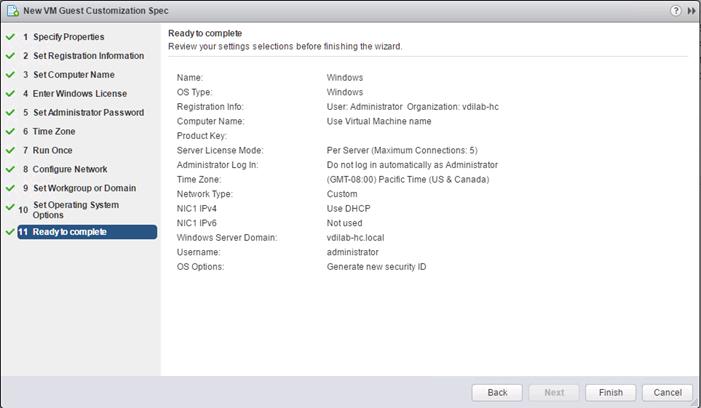The width and height of the screenshot is (701, 408).
Task: Click the Back button
Action: (497, 392)
